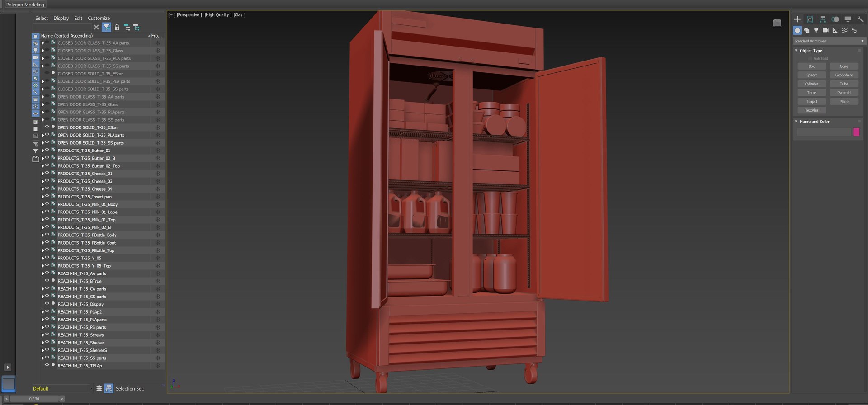Click the Scene Explorer search text box
Image resolution: width=868 pixels, height=405 pixels.
(x=62, y=28)
